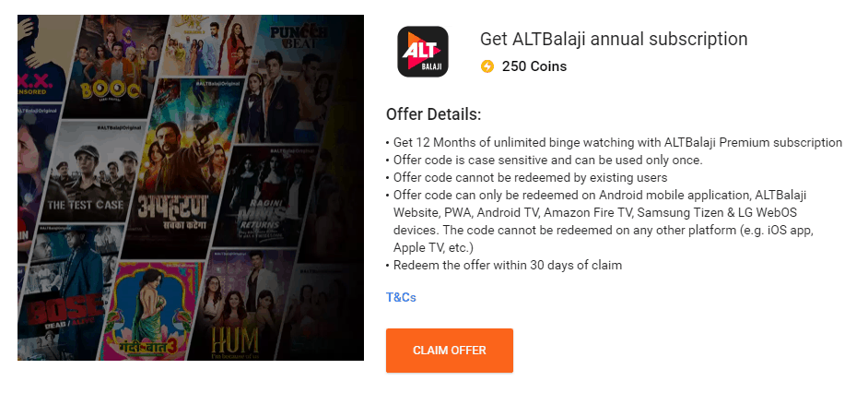
Task: Click the '250 Coins' price label
Action: tap(534, 66)
